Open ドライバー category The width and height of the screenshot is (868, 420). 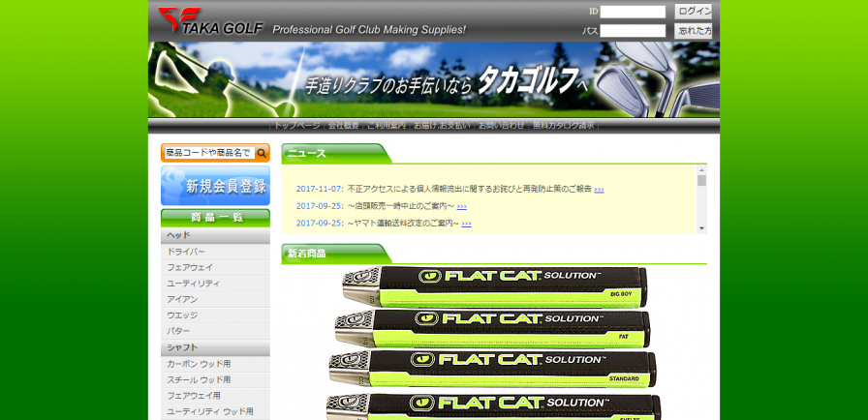click(x=215, y=252)
